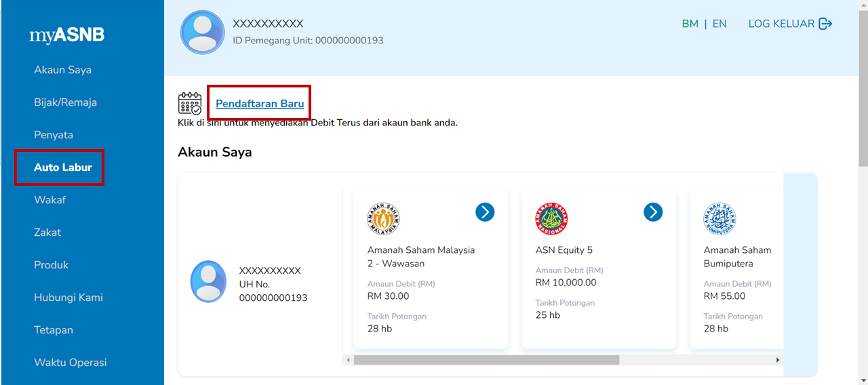Click the '25 hb' deduction date
Image resolution: width=868 pixels, height=385 pixels.
coord(548,315)
